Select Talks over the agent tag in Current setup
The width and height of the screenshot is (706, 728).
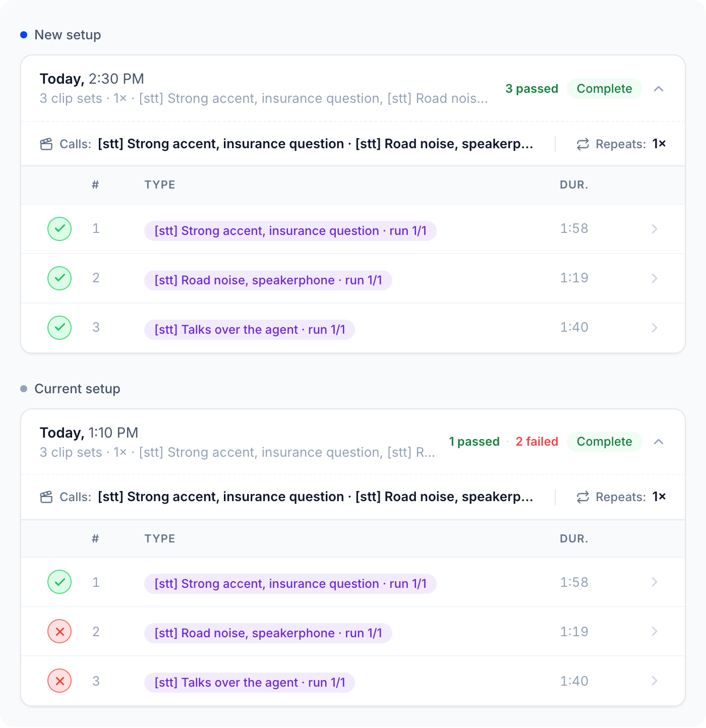coord(250,683)
